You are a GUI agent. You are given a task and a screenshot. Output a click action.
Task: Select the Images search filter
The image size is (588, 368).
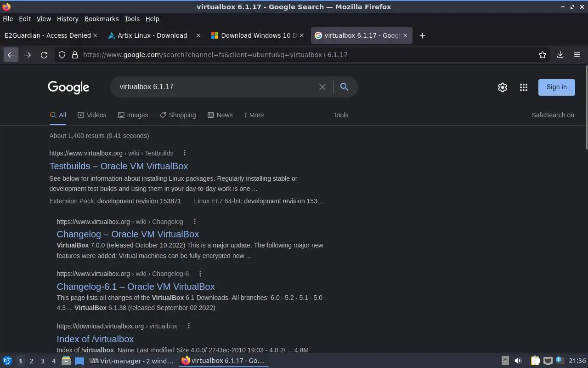(x=133, y=115)
